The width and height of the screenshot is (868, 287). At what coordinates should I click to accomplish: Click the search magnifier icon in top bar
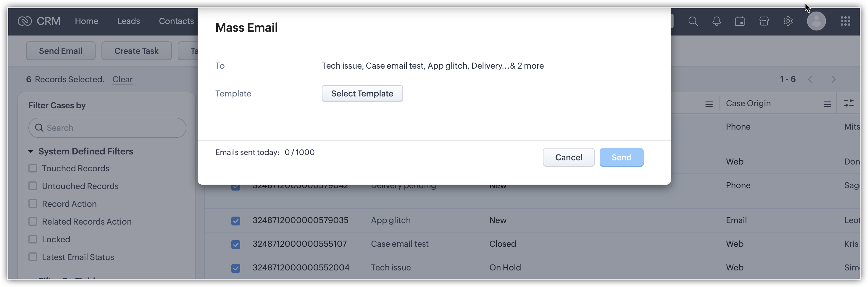tap(693, 21)
